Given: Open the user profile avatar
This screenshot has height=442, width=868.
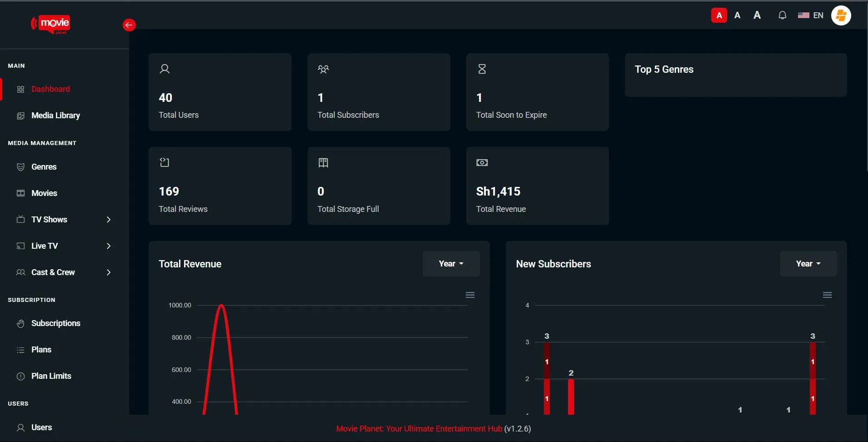Looking at the screenshot, I should (x=841, y=15).
